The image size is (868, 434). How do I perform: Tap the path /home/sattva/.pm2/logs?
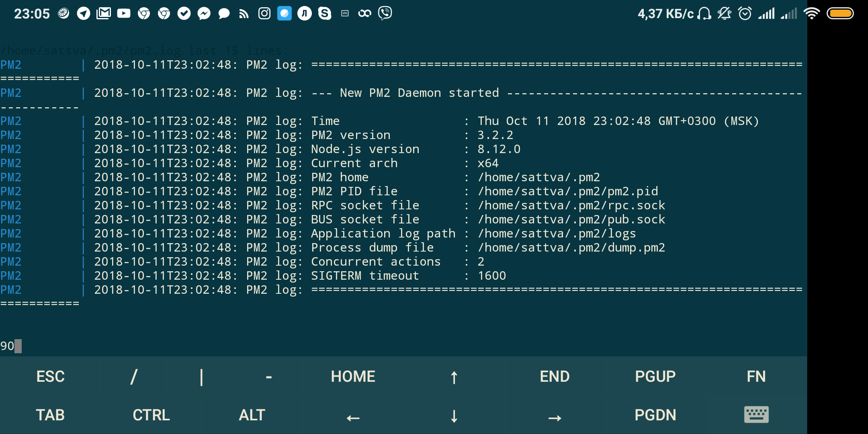(x=557, y=233)
